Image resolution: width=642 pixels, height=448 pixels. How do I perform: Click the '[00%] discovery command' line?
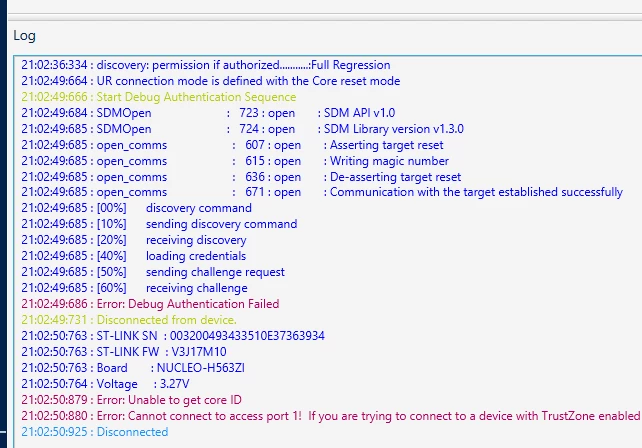click(x=136, y=208)
